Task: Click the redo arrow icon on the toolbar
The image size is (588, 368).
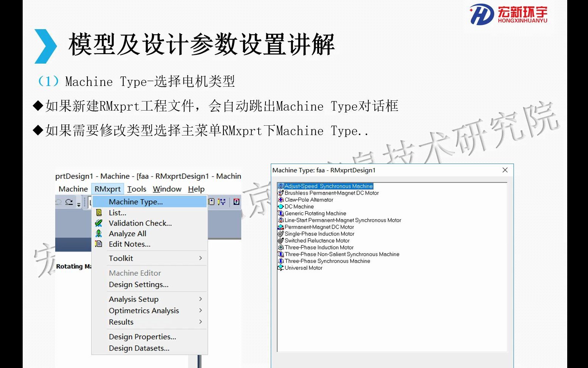Action: (x=70, y=201)
